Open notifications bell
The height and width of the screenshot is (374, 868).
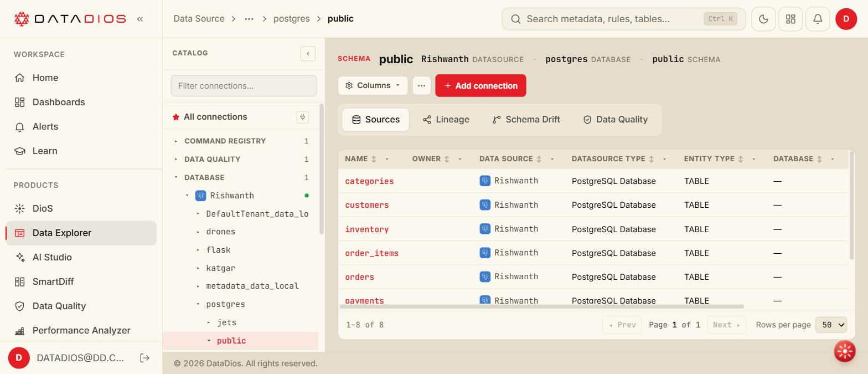[818, 19]
